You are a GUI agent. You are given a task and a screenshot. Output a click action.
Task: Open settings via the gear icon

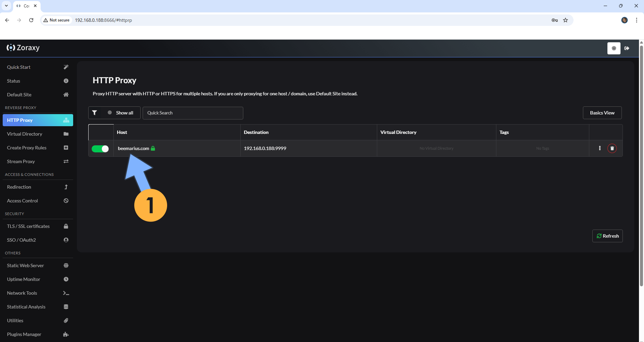click(x=614, y=48)
